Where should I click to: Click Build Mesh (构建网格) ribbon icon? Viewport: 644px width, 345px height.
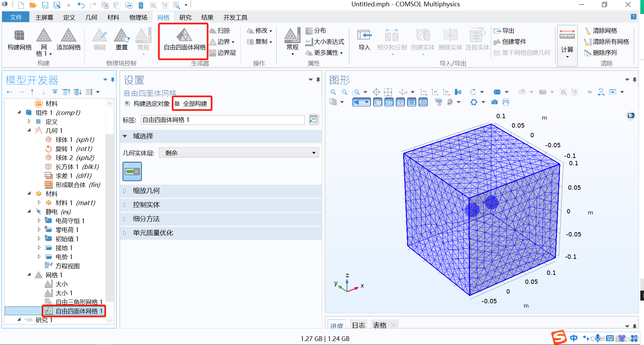coord(19,40)
